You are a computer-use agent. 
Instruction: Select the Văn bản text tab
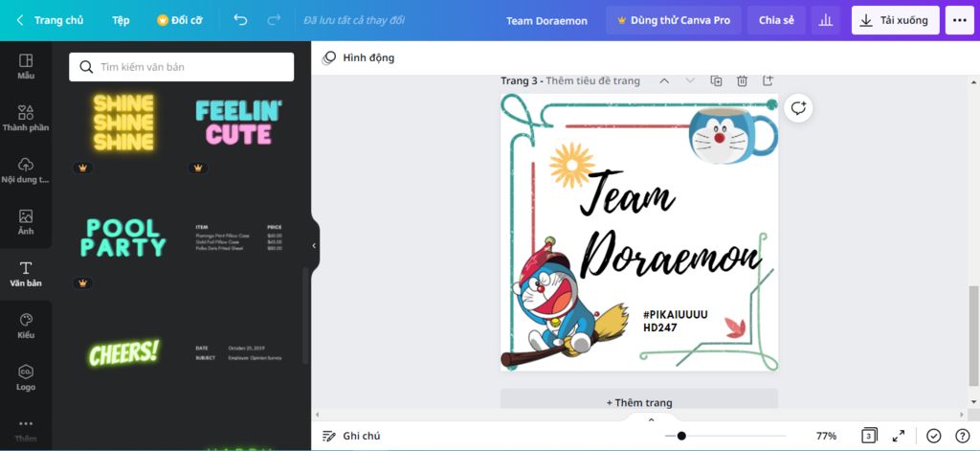26,274
